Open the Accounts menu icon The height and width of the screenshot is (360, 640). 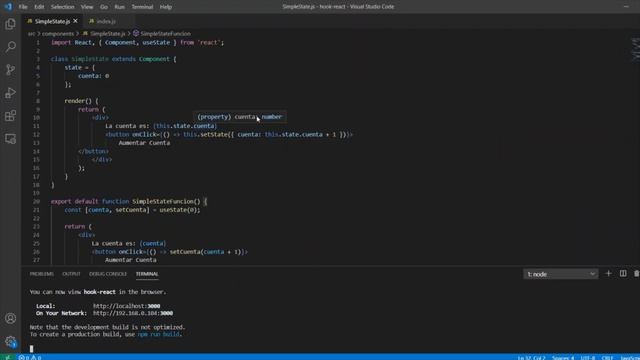point(11,318)
